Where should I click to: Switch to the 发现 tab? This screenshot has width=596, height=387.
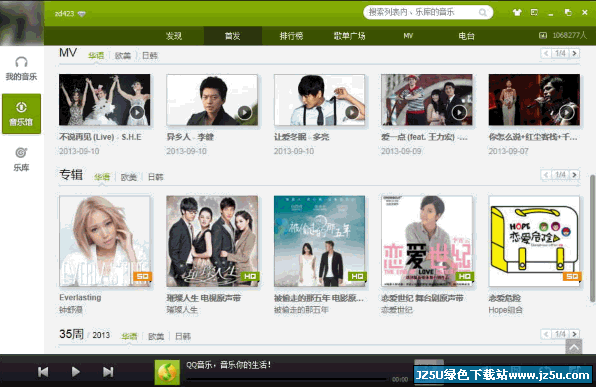174,36
